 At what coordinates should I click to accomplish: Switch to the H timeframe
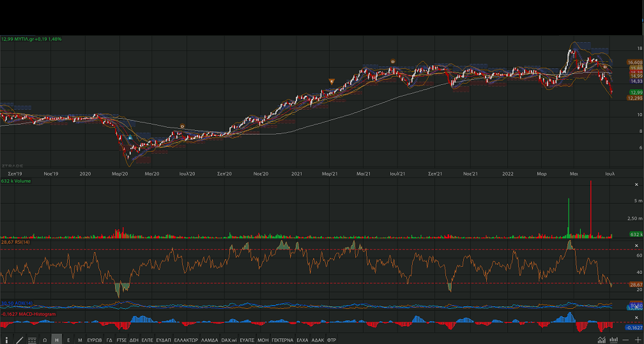[57, 340]
